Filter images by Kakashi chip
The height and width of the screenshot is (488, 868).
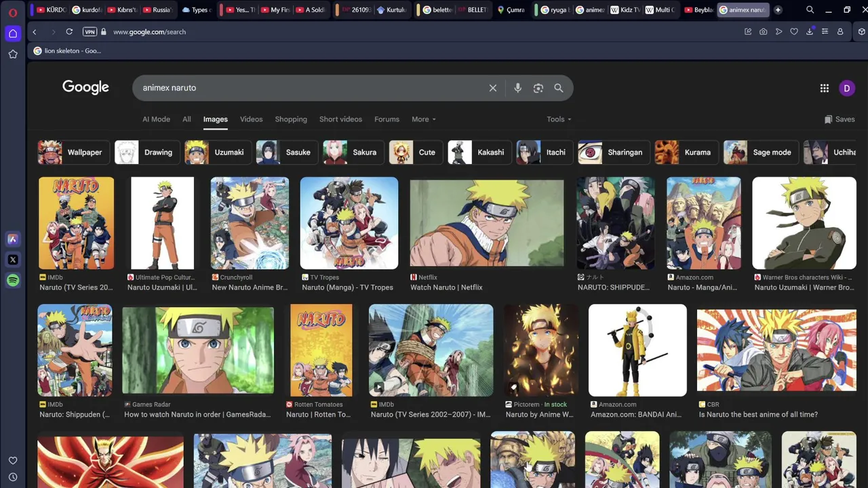[x=480, y=152]
